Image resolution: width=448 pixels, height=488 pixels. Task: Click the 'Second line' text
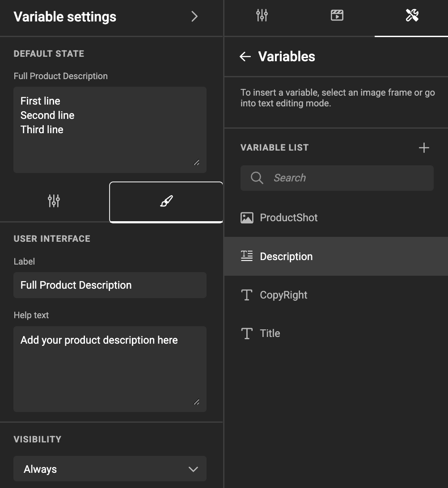coord(47,115)
